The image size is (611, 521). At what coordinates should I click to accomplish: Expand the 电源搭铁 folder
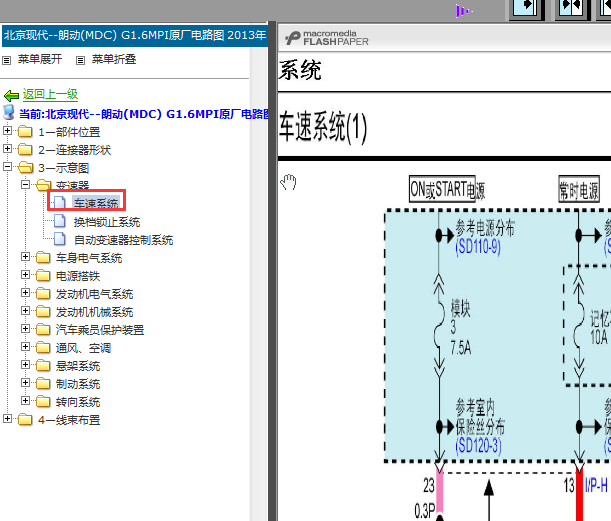[25, 274]
